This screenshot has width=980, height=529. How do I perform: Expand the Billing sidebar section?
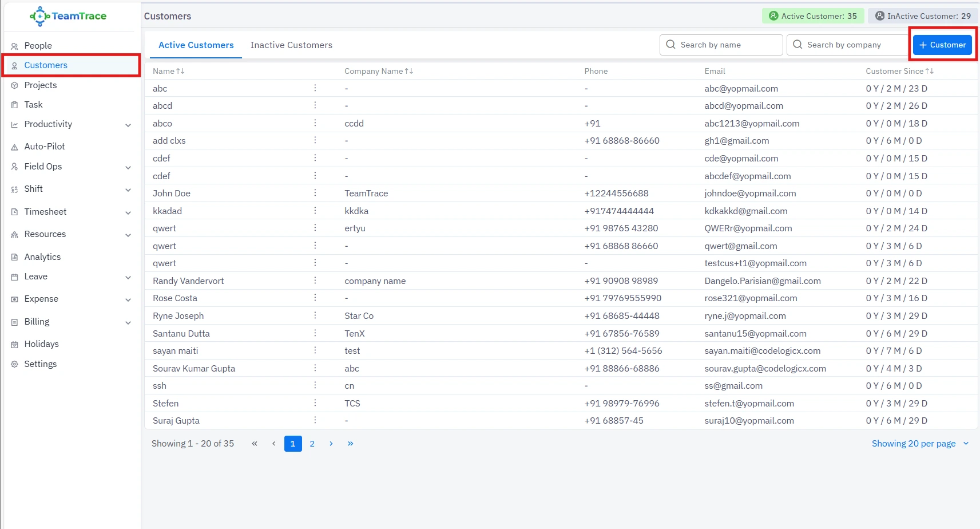[128, 322]
